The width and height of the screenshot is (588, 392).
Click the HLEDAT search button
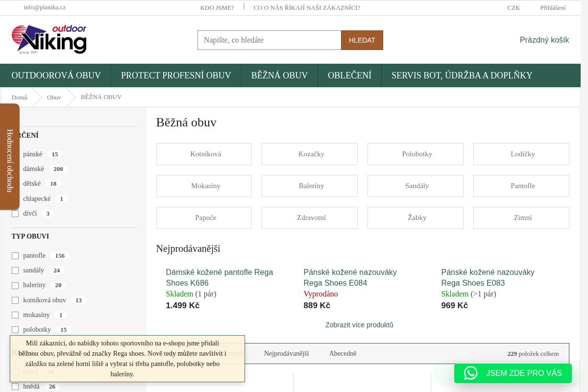[362, 40]
